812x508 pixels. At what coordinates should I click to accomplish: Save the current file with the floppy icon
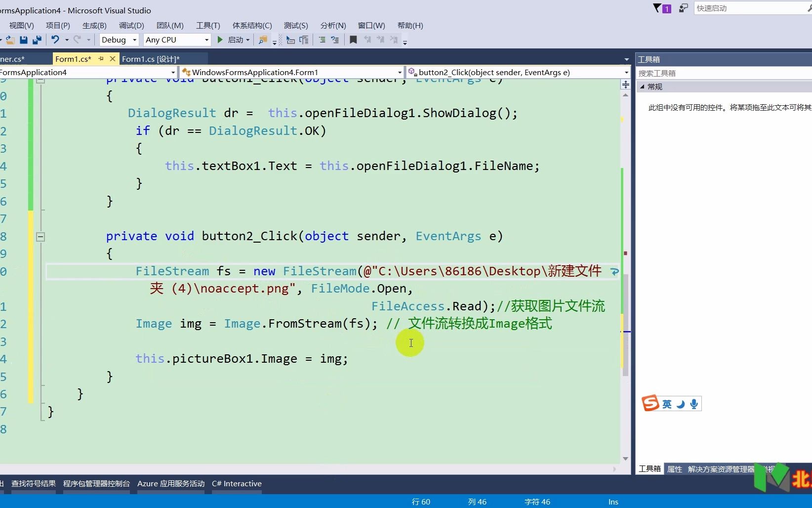click(x=23, y=40)
